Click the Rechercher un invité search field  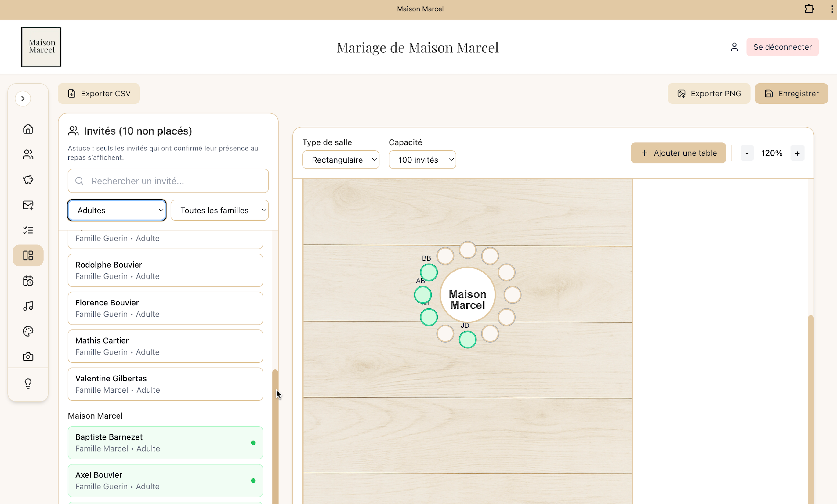click(168, 181)
